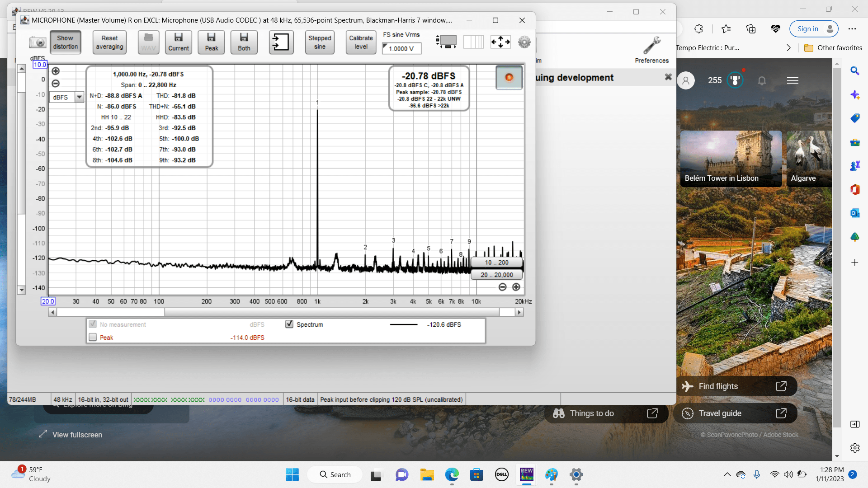This screenshot has width=868, height=488.
Task: Open the Edge sidebar search icon
Action: [x=854, y=71]
